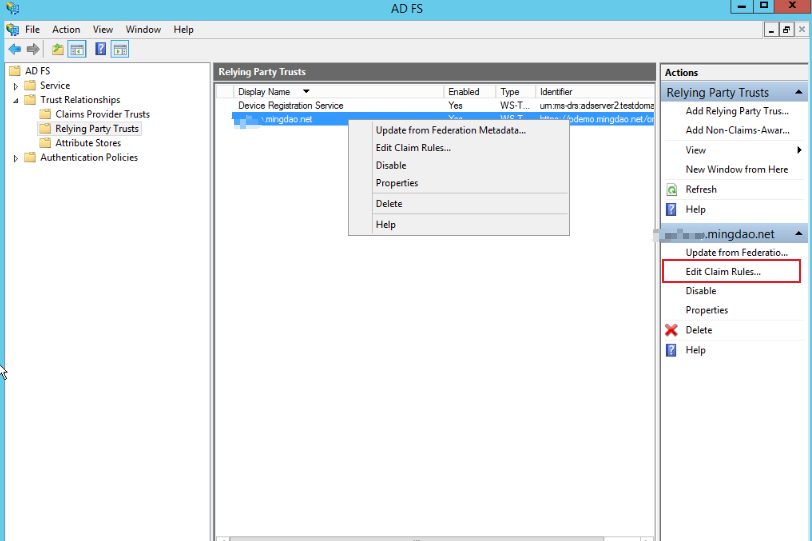The image size is (812, 541).
Task: Click Properties in Actions pane
Action: point(706,310)
